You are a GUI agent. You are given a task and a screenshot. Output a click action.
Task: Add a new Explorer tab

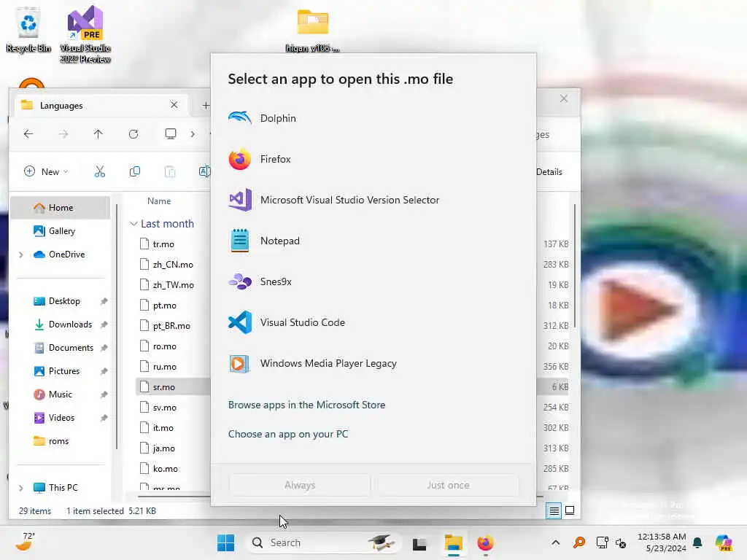205,105
